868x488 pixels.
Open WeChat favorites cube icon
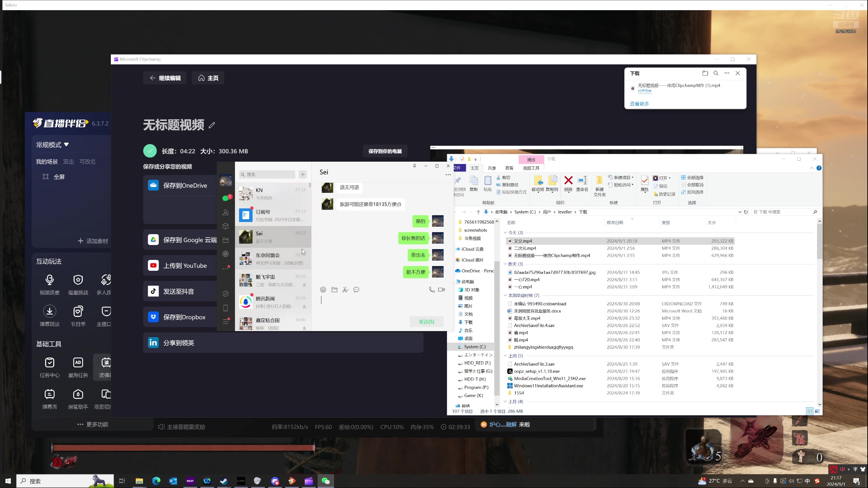tap(225, 226)
